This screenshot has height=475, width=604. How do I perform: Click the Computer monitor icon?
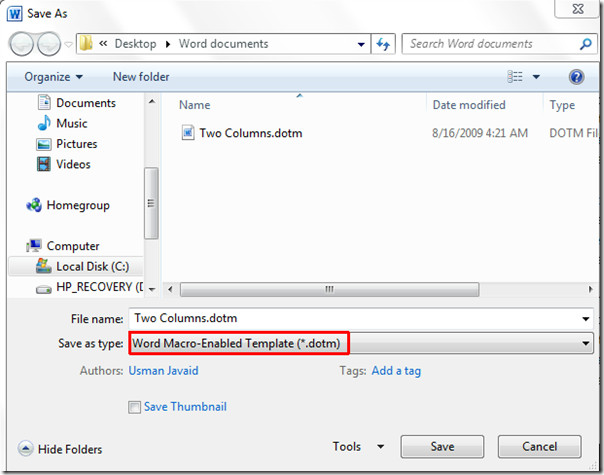(x=34, y=245)
